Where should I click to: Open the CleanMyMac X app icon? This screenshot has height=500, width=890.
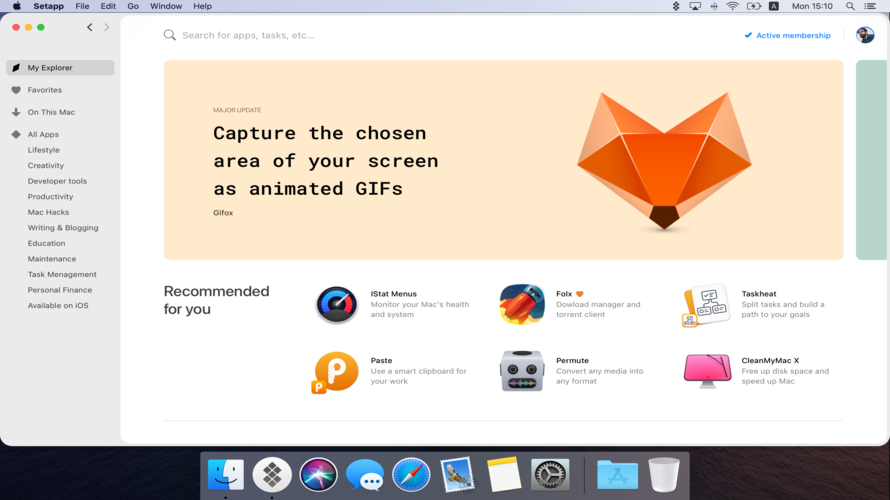[707, 371]
